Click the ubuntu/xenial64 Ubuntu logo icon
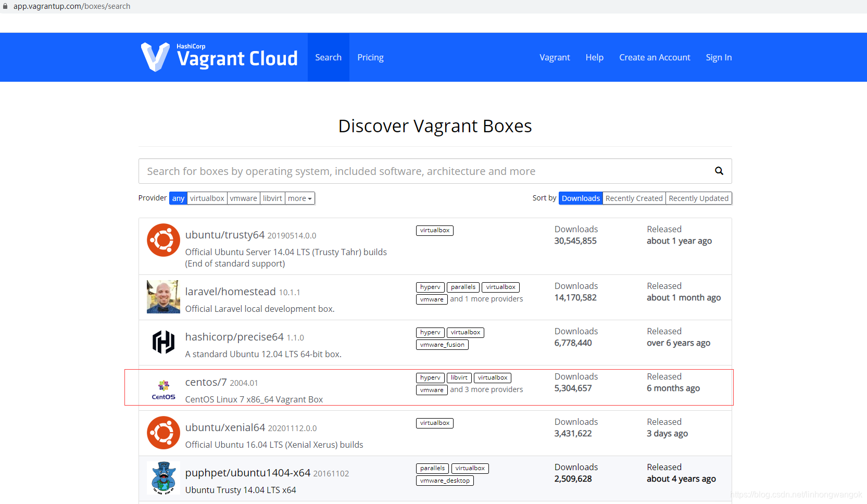This screenshot has height=504, width=867. (164, 433)
